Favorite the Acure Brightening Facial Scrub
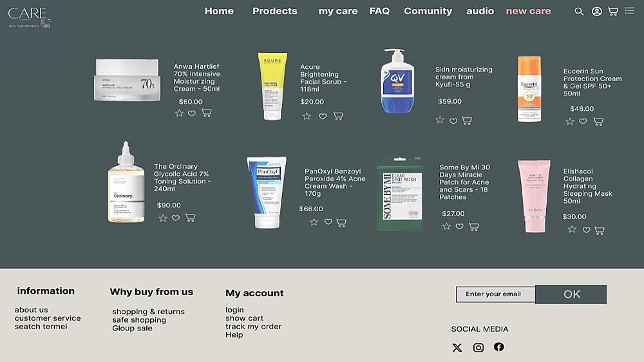644x362 pixels. tap(323, 117)
